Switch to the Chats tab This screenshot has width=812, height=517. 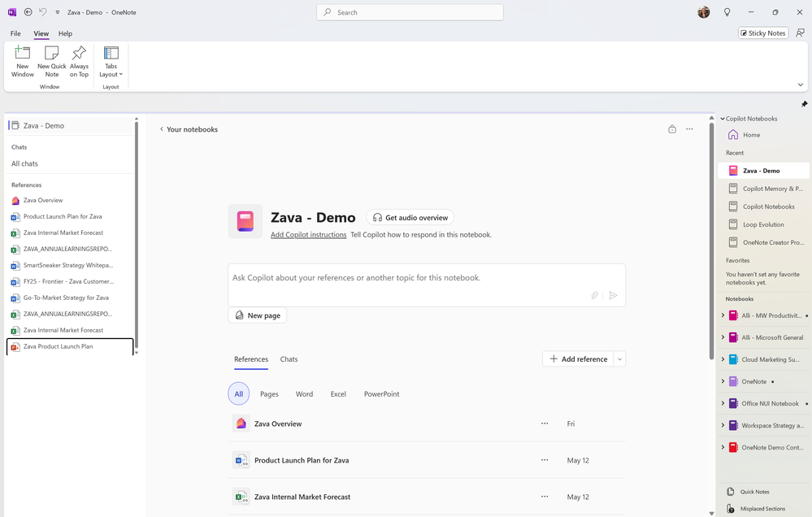click(x=289, y=359)
